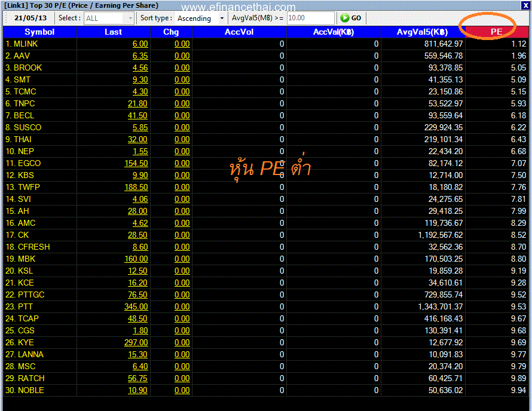
Task: Sort by the AccVal(K฿) column header
Action: tap(334, 32)
